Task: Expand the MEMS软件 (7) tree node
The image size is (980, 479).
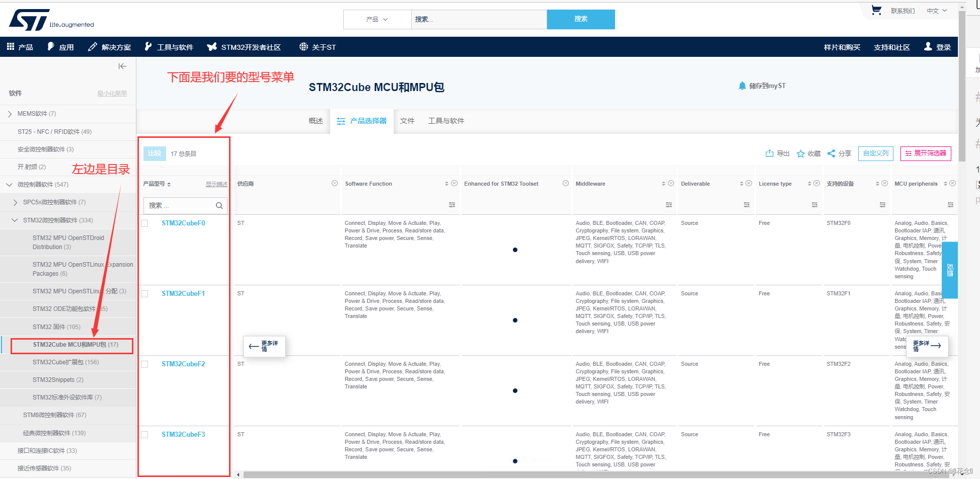Action: pyautogui.click(x=10, y=114)
